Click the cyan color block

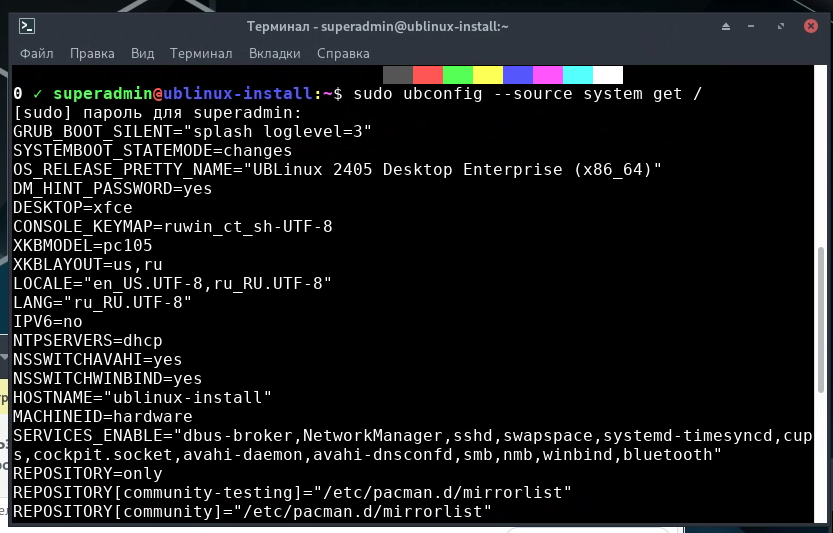click(x=577, y=75)
